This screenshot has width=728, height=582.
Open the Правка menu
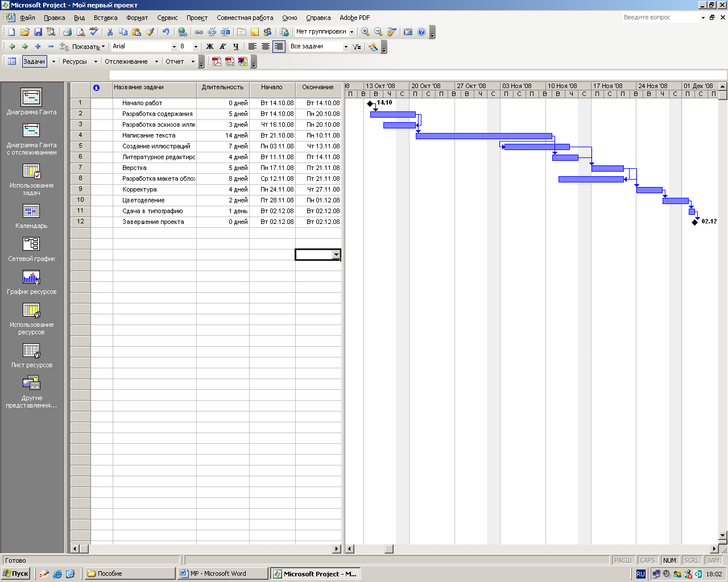(x=54, y=18)
